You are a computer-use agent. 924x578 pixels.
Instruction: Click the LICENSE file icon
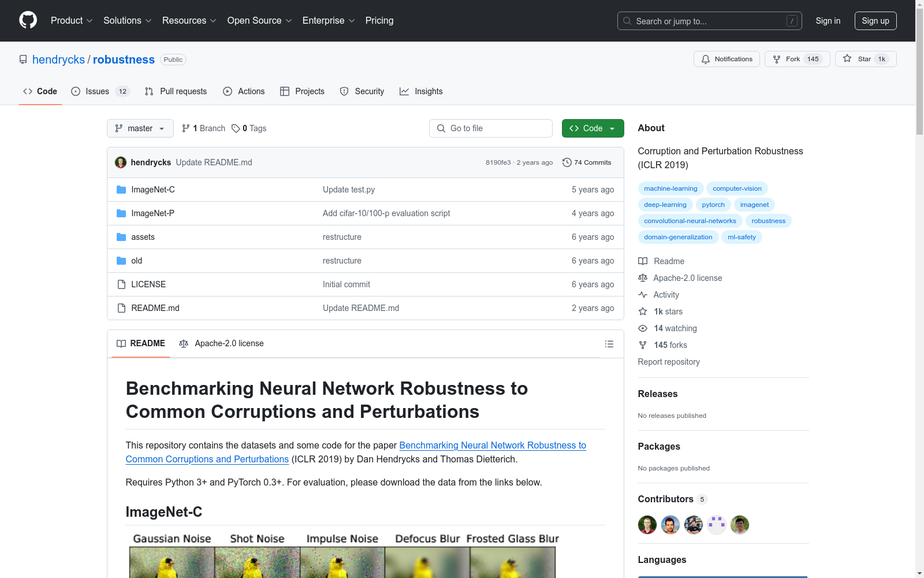pyautogui.click(x=121, y=284)
